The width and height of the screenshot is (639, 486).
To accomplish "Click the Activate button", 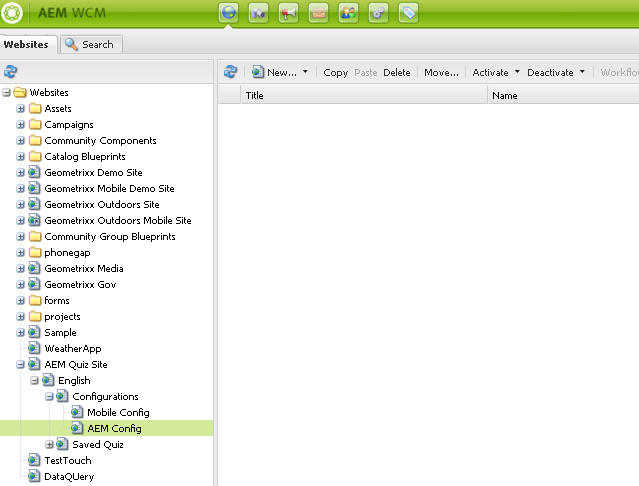I will pyautogui.click(x=490, y=73).
